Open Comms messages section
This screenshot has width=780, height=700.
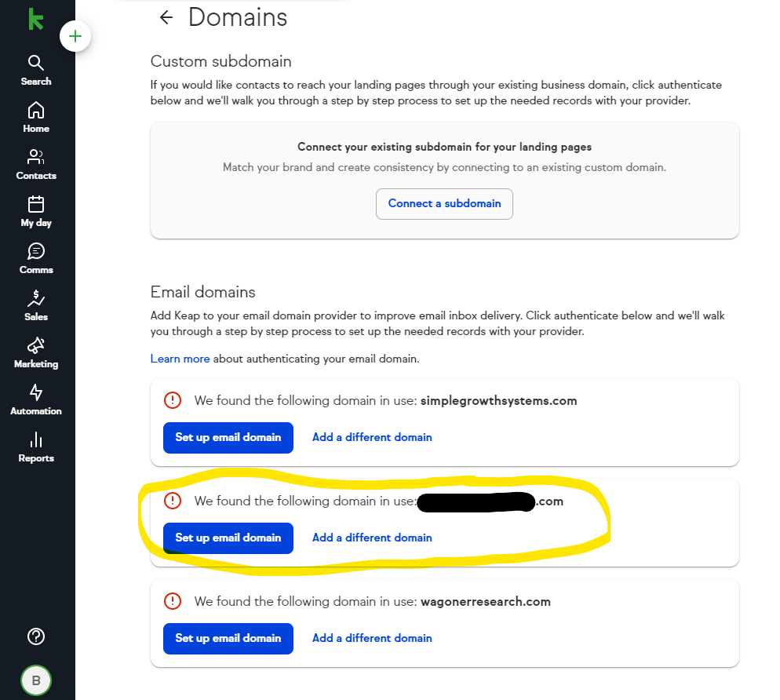point(36,258)
